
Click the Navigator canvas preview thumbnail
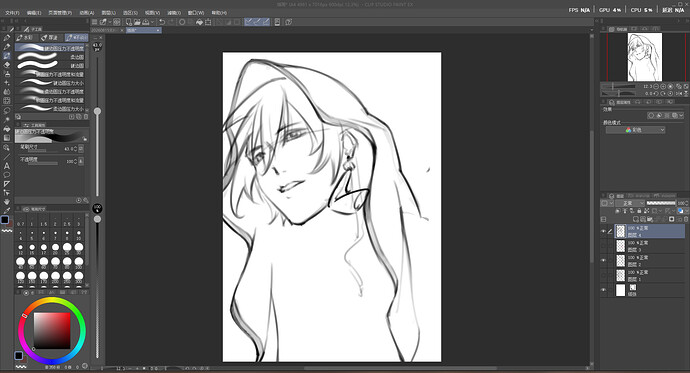pyautogui.click(x=645, y=57)
